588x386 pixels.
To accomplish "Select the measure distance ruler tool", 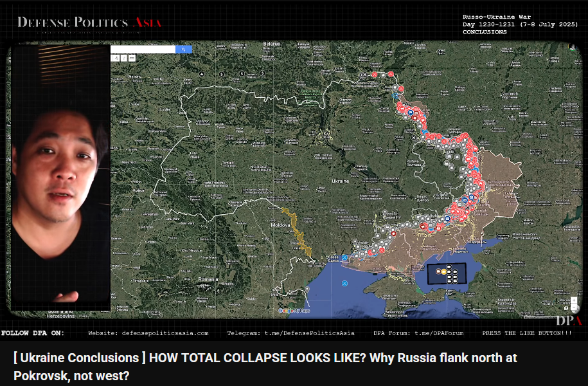I will (x=132, y=58).
